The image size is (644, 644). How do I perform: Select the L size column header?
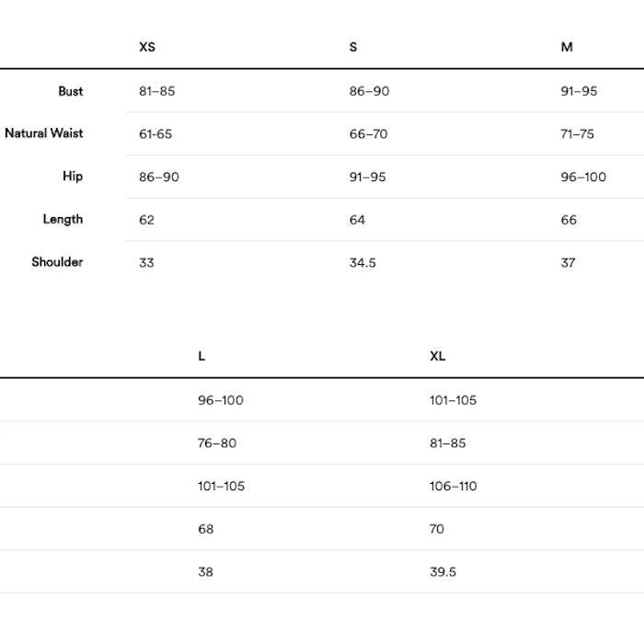coord(201,356)
